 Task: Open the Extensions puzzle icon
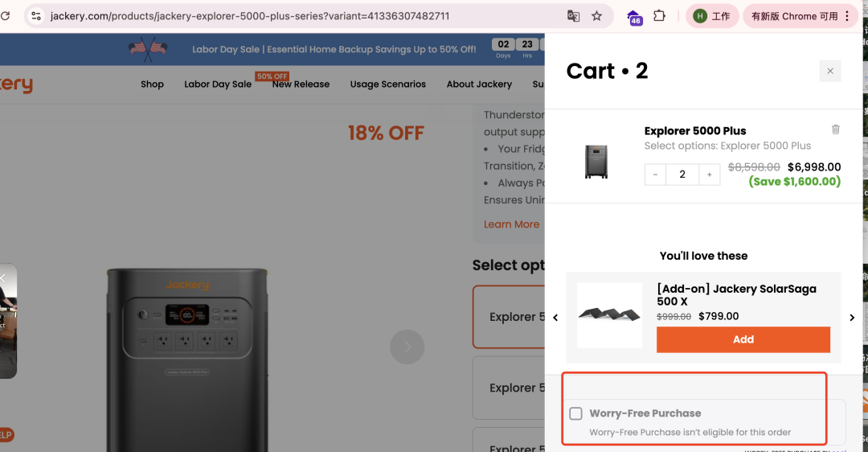coord(659,15)
